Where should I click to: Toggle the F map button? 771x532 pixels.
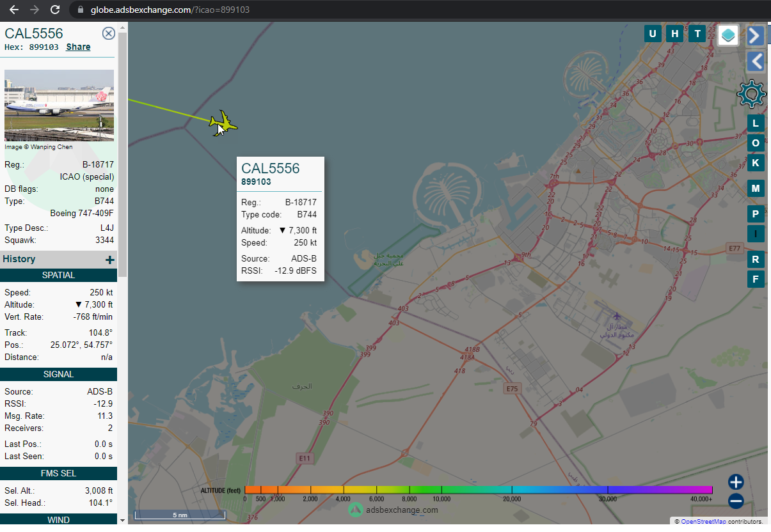(x=756, y=279)
